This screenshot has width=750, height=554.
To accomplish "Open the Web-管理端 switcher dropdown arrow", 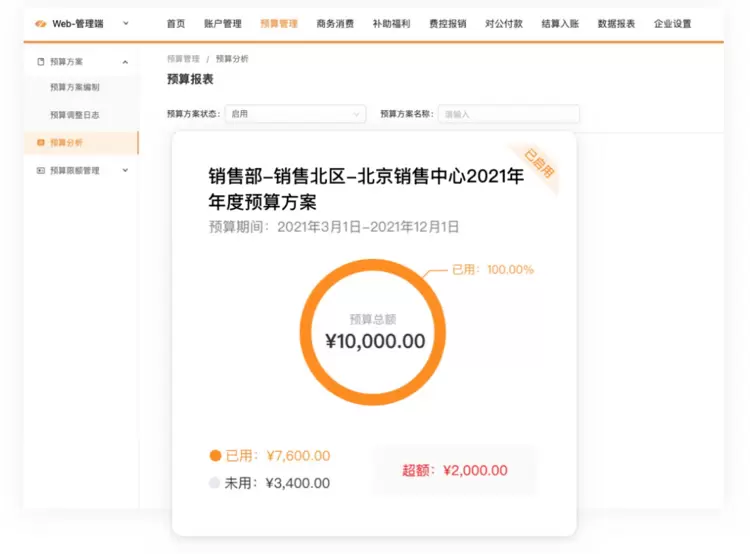I will tap(125, 23).
